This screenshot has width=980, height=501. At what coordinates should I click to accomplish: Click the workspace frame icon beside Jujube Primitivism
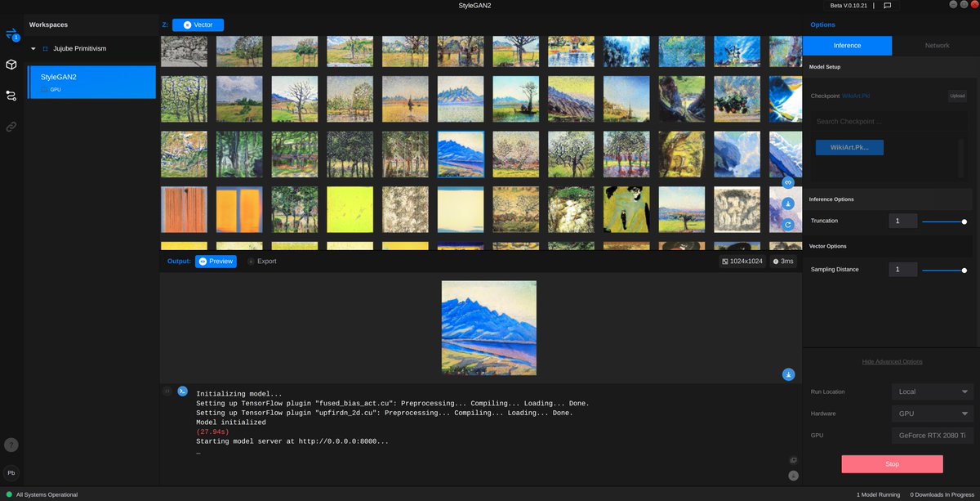(45, 49)
